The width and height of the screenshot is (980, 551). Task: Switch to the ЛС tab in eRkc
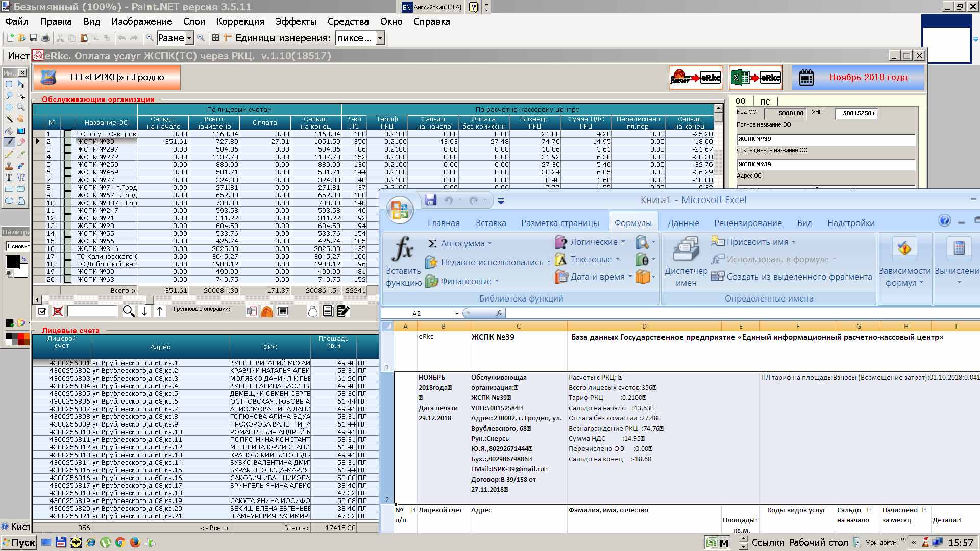click(765, 102)
